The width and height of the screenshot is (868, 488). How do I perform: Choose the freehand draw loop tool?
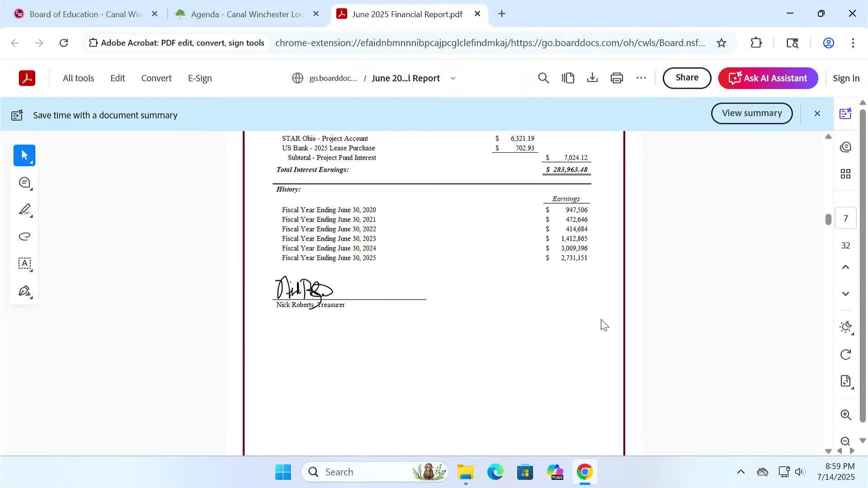[24, 236]
